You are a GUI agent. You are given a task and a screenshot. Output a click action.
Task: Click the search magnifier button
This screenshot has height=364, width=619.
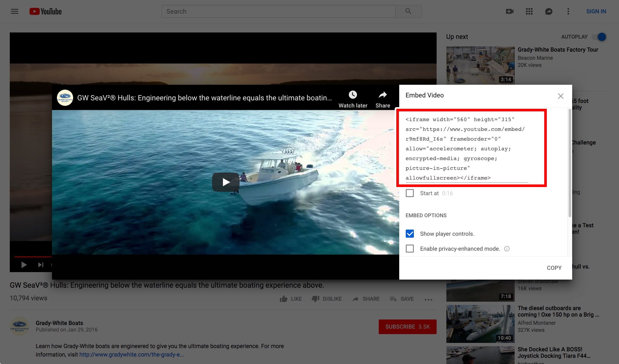[x=408, y=11]
